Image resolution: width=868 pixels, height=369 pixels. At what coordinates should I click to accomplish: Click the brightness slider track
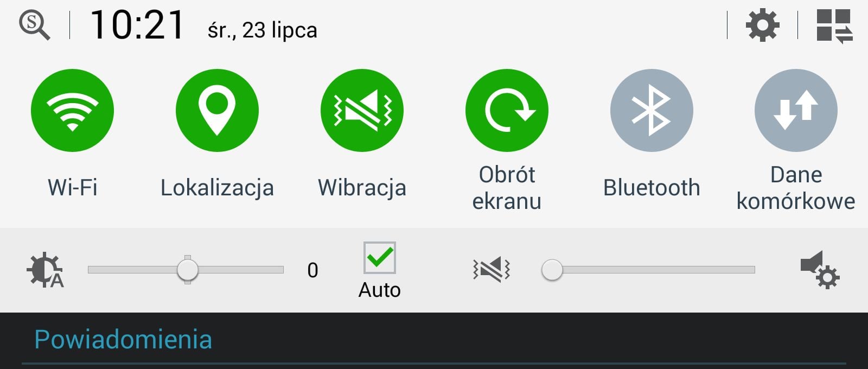point(186,270)
